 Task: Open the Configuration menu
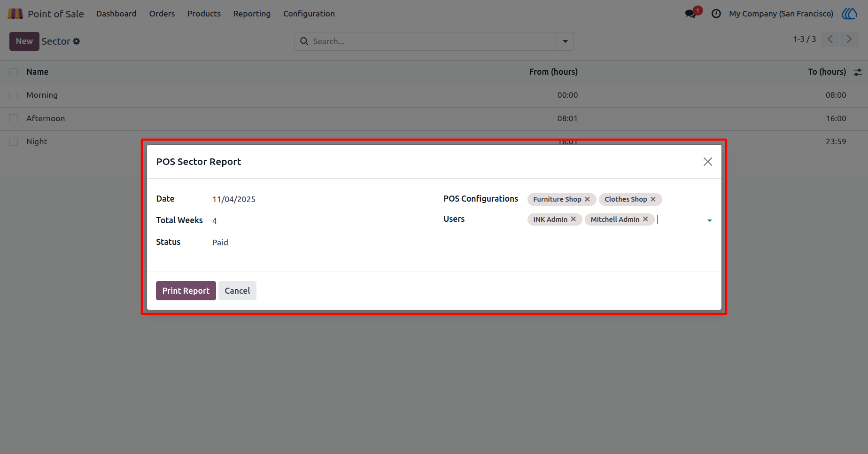click(309, 14)
